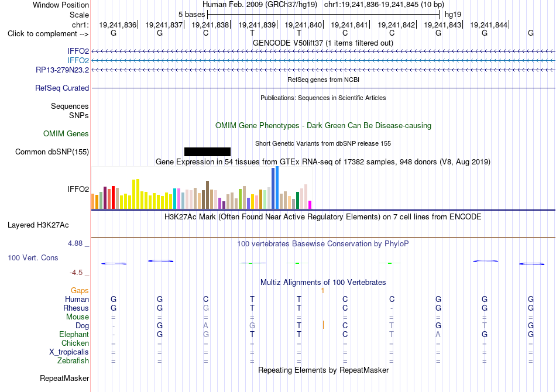Click position number 19,241,839 in the ruler
The width and height of the screenshot is (556, 392).
[x=257, y=25]
